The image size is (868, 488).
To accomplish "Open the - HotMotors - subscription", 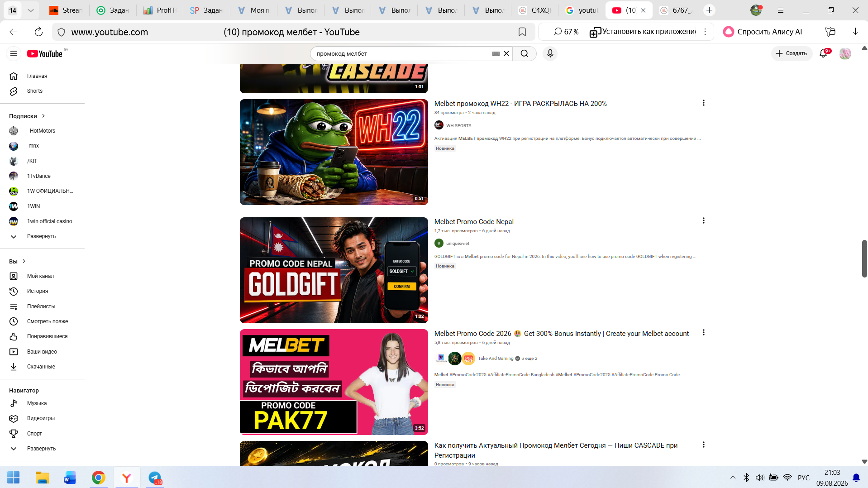I will [42, 131].
